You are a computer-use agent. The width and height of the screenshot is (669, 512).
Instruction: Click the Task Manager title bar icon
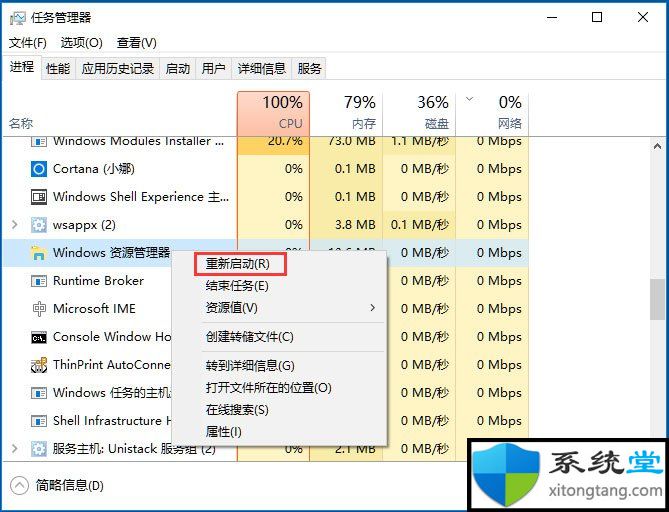[17, 17]
